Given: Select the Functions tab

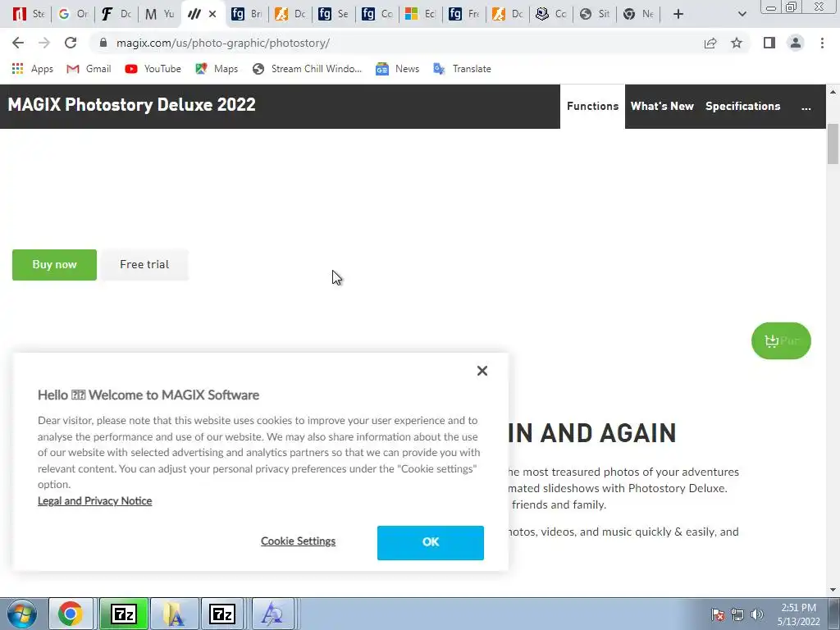Looking at the screenshot, I should [x=592, y=106].
